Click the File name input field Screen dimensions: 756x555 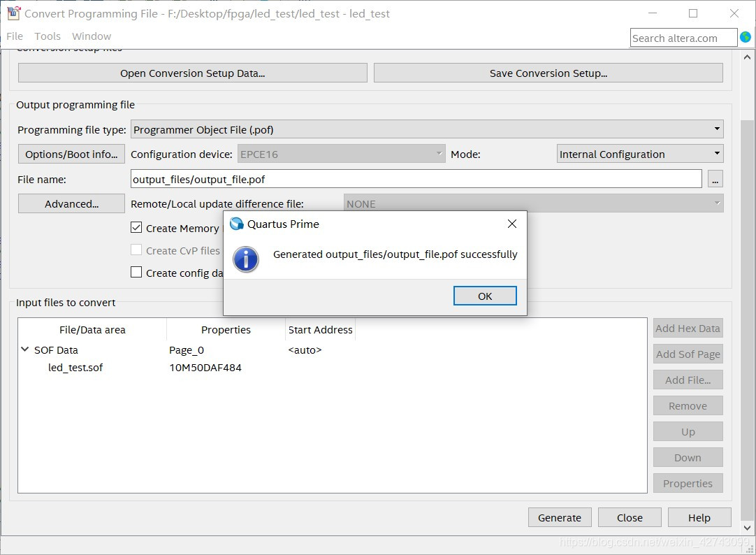coord(416,180)
